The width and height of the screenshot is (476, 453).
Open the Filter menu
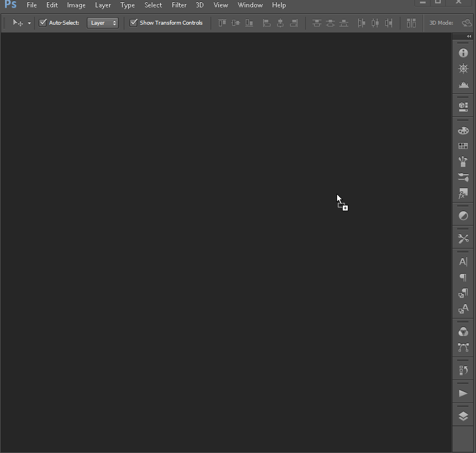(179, 5)
